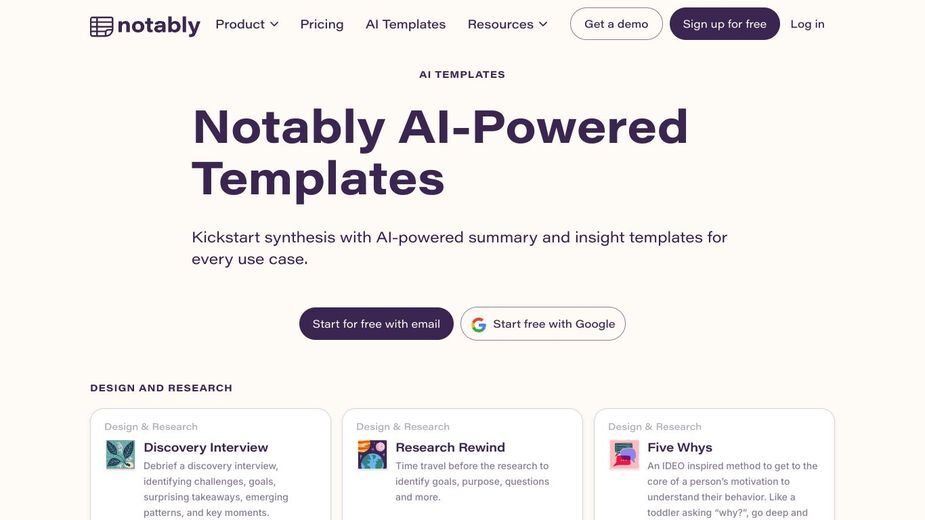
Task: Expand the Product menu chevron
Action: (x=274, y=24)
